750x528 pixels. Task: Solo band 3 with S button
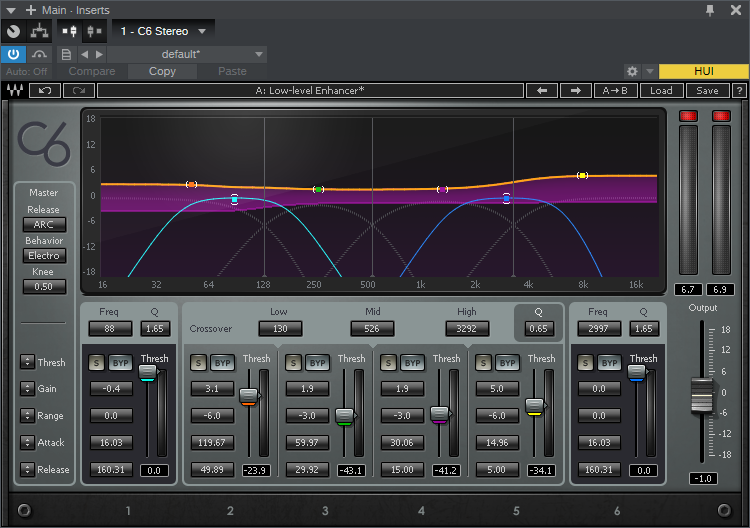[293, 363]
